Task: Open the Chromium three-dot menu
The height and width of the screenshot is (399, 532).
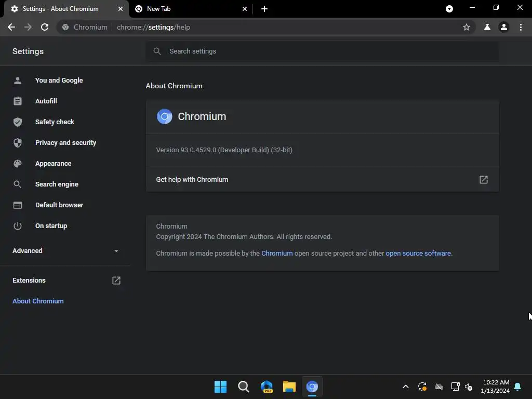Action: 521,27
